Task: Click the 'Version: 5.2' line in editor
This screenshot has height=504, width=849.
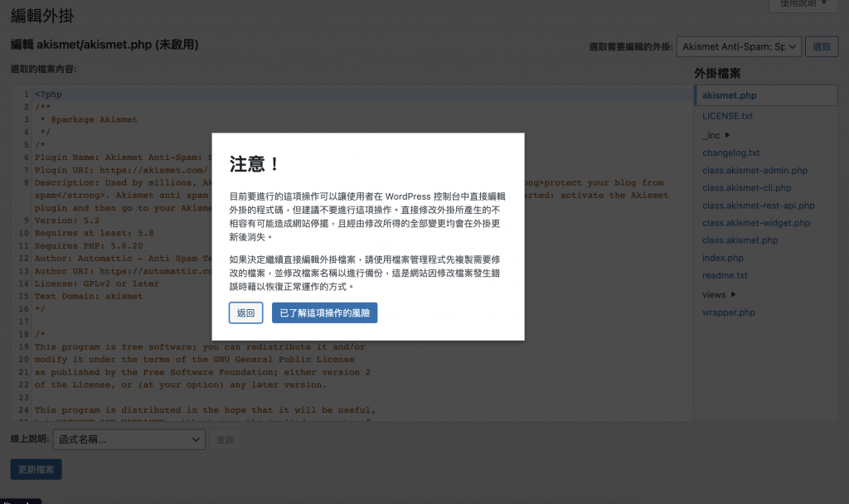Action: coord(67,220)
